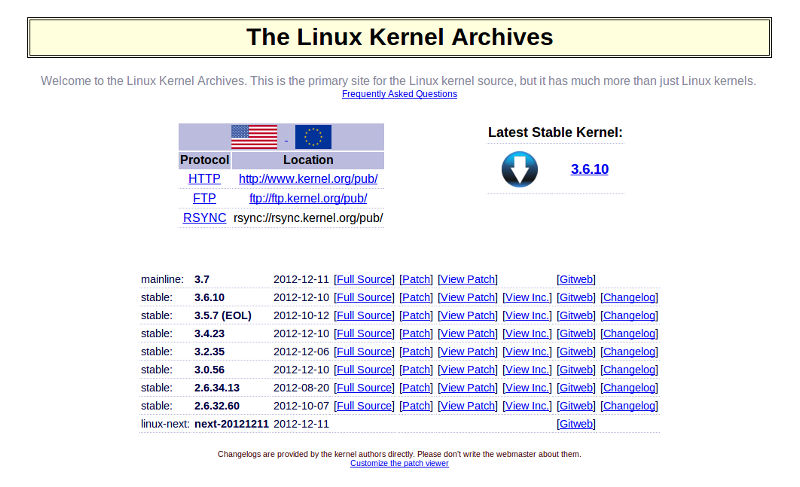
Task: Download Full Source for stable 3.4.23
Action: pyautogui.click(x=364, y=334)
